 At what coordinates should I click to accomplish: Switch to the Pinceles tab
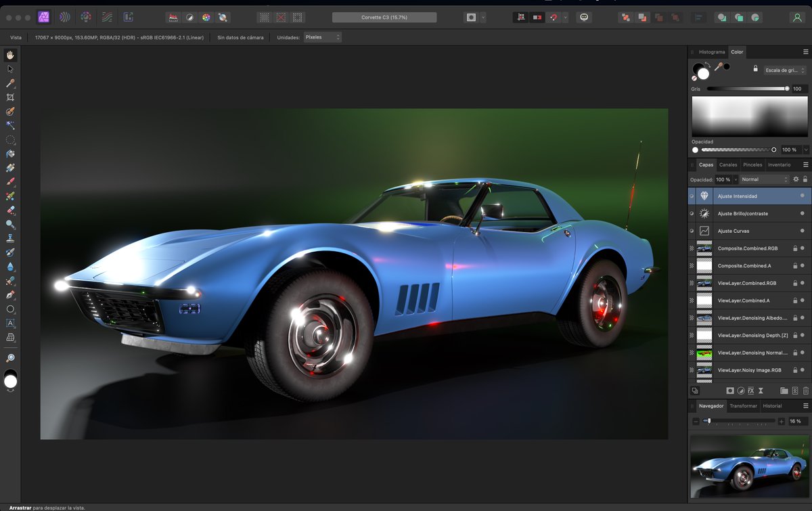[x=752, y=164]
